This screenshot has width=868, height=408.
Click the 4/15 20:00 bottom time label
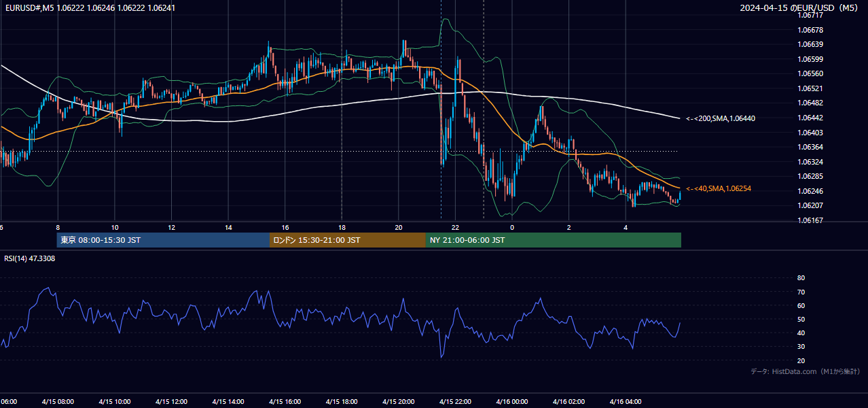[399, 401]
